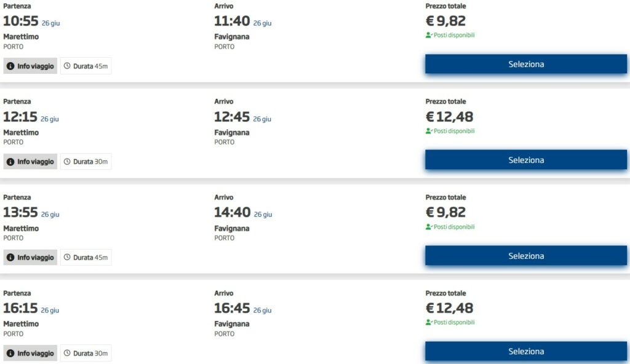Select the 12:15 trip costing € 12,48
This screenshot has height=364, width=630.
(526, 160)
